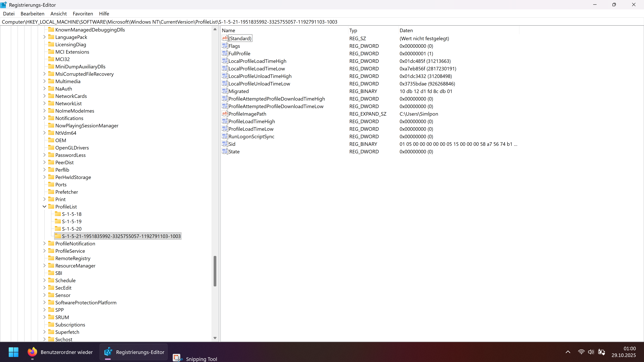The width and height of the screenshot is (644, 362).
Task: Expand the NetworkList key
Action: (44, 103)
